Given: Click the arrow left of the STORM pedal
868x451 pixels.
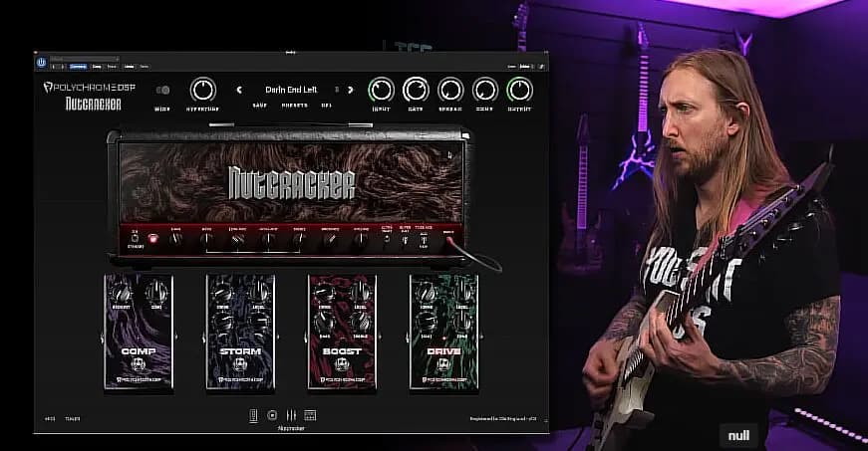Looking at the screenshot, I should click(203, 337).
